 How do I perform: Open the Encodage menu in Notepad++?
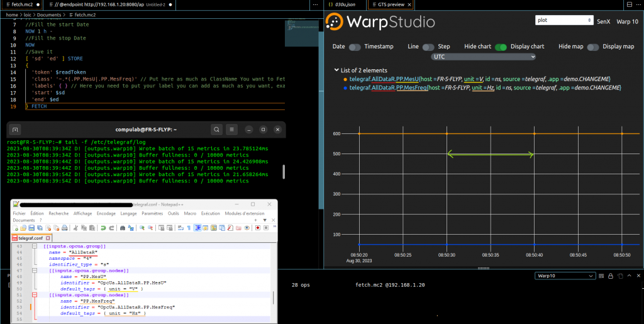106,213
